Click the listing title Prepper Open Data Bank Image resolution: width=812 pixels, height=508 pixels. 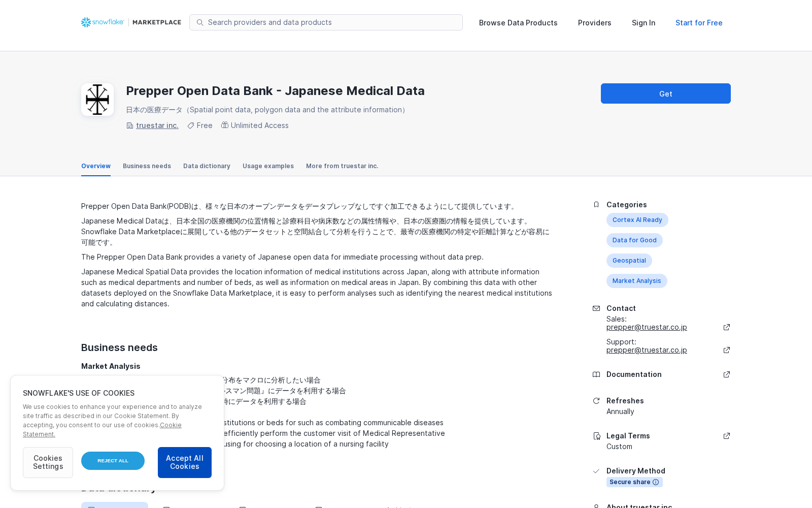point(275,91)
